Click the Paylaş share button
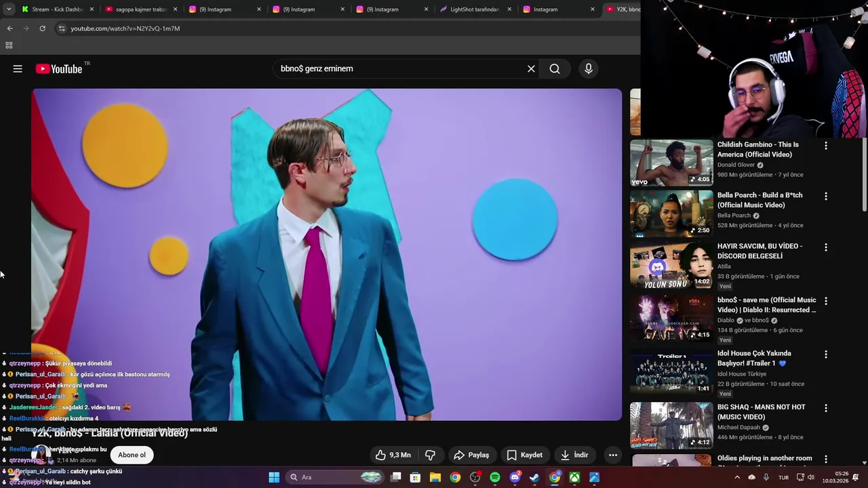This screenshot has height=488, width=868. click(x=471, y=455)
